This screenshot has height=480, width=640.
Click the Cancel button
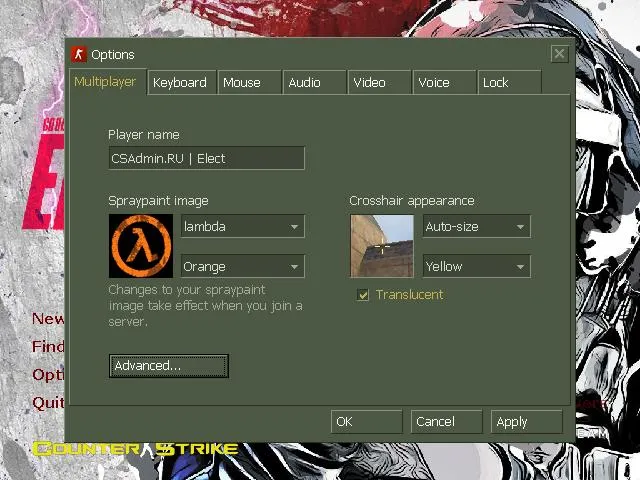click(x=446, y=421)
